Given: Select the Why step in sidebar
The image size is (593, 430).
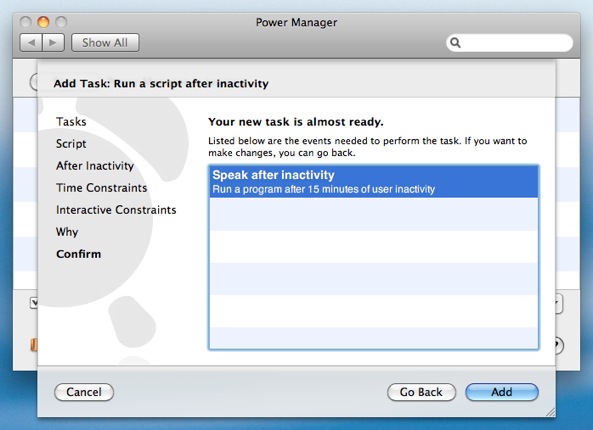Looking at the screenshot, I should (67, 232).
